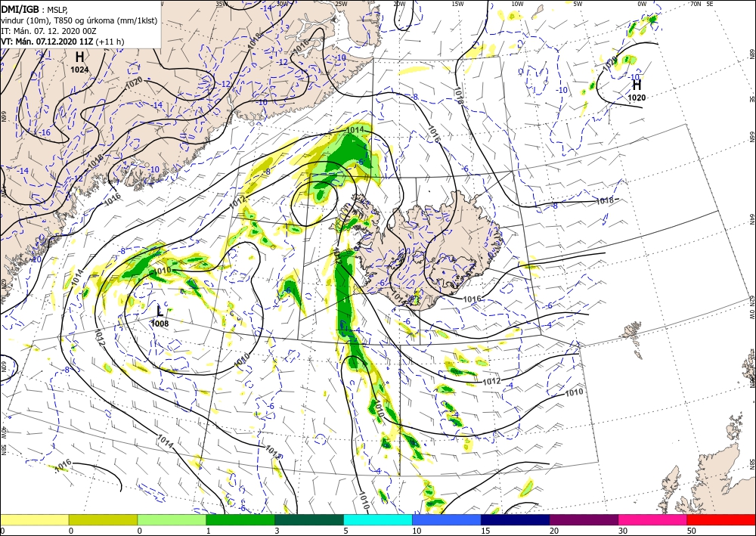This screenshot has width=756, height=536.
Task: Click the 'H' high-pressure marker labeled 1024
Action: pos(79,57)
